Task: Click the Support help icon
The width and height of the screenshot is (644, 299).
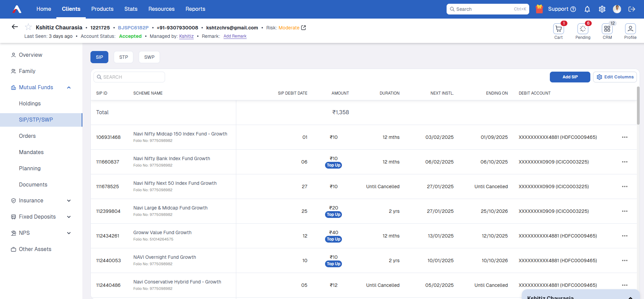Action: 573,9
